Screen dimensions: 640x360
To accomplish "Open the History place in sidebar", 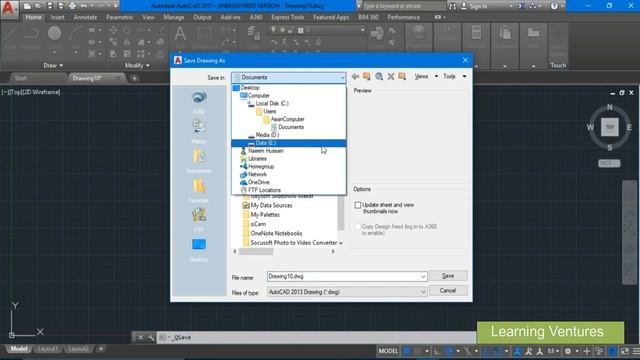I will pos(199,131).
